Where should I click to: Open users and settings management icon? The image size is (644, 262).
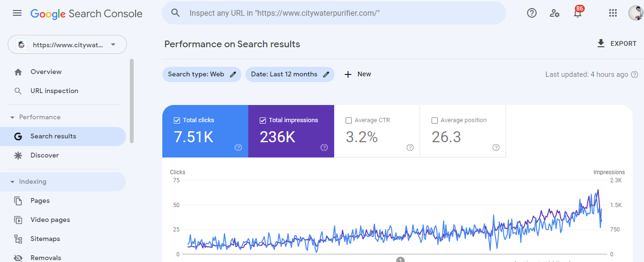point(554,13)
